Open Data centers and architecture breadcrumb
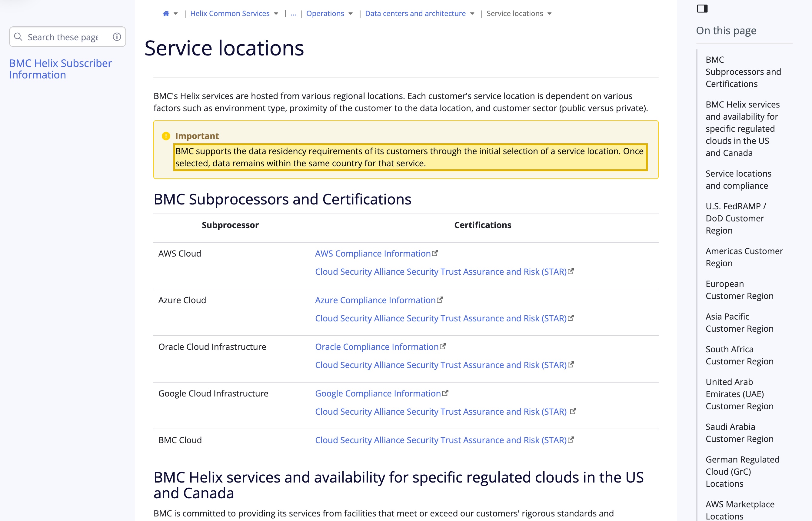The height and width of the screenshot is (521, 812). (x=415, y=14)
